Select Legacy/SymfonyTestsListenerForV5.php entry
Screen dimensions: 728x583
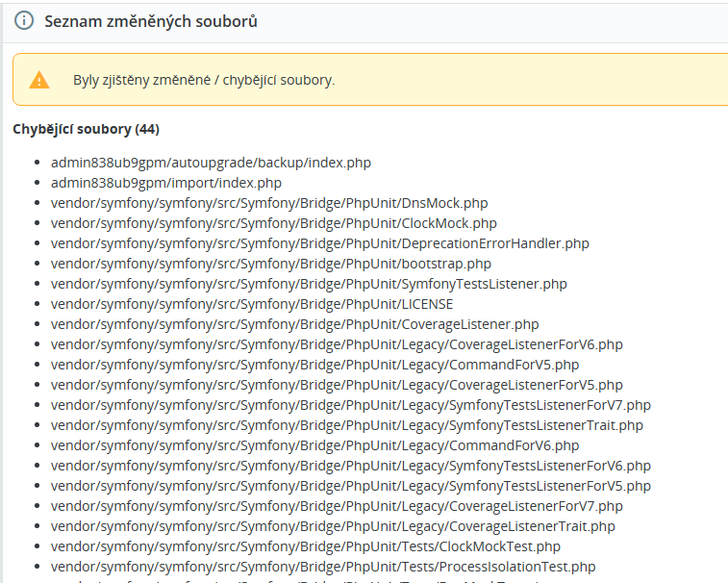coord(351,486)
